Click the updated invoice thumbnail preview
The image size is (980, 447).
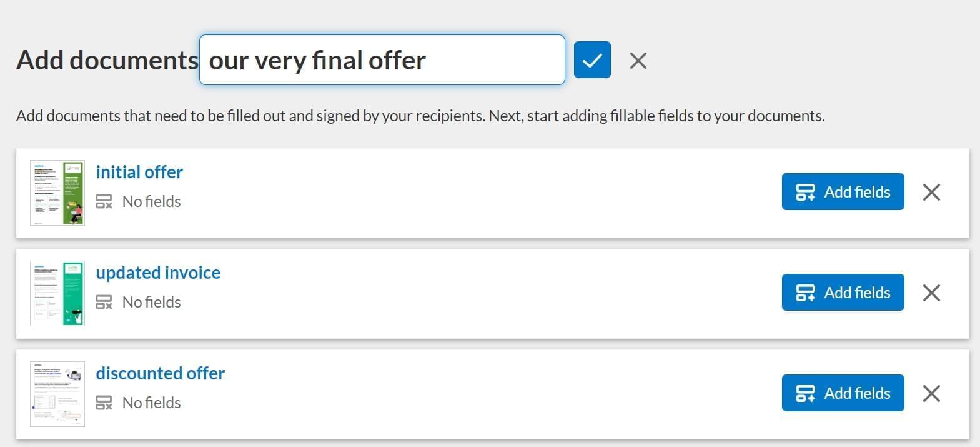[57, 293]
